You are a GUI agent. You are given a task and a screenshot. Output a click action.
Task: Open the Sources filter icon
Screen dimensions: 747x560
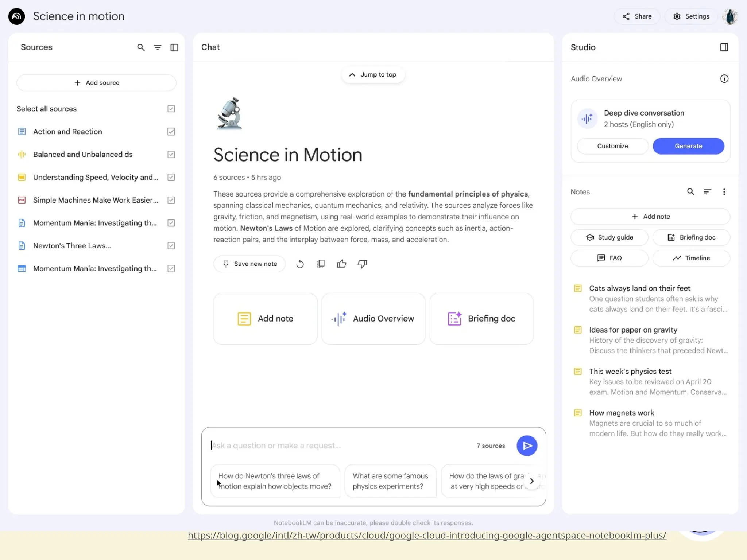click(x=158, y=47)
